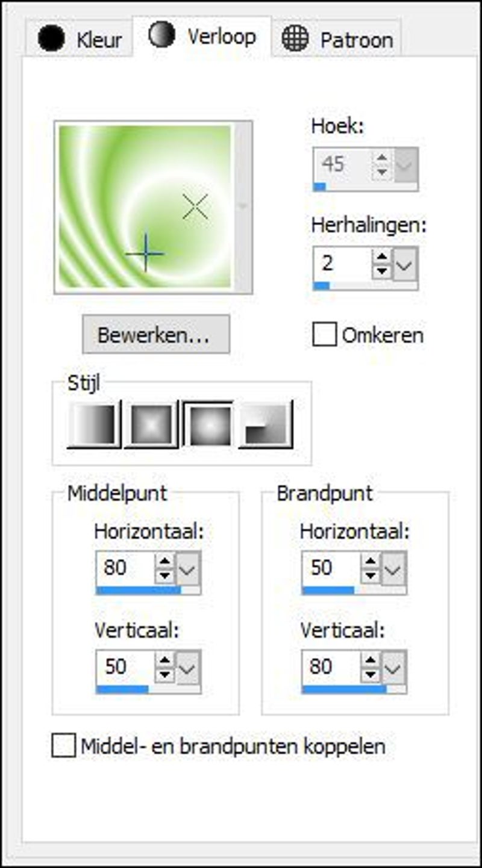Open Brandpunt Verticaal dropdown arrow
The image size is (482, 868).
point(394,667)
